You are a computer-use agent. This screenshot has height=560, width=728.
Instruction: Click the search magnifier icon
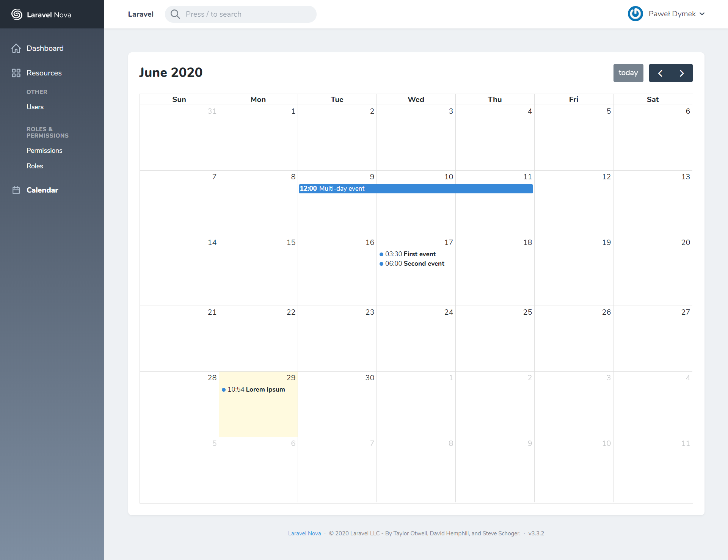175,14
